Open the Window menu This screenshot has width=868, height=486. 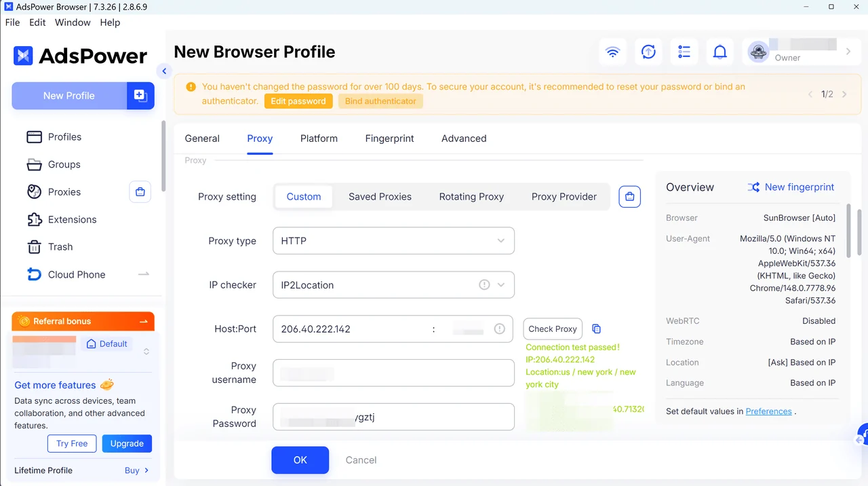point(73,22)
